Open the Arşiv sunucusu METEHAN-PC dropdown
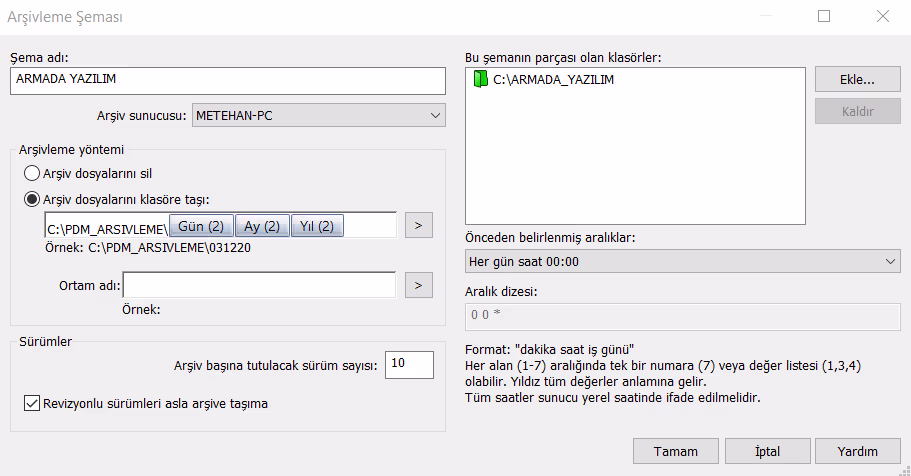911x476 pixels. pos(318,115)
